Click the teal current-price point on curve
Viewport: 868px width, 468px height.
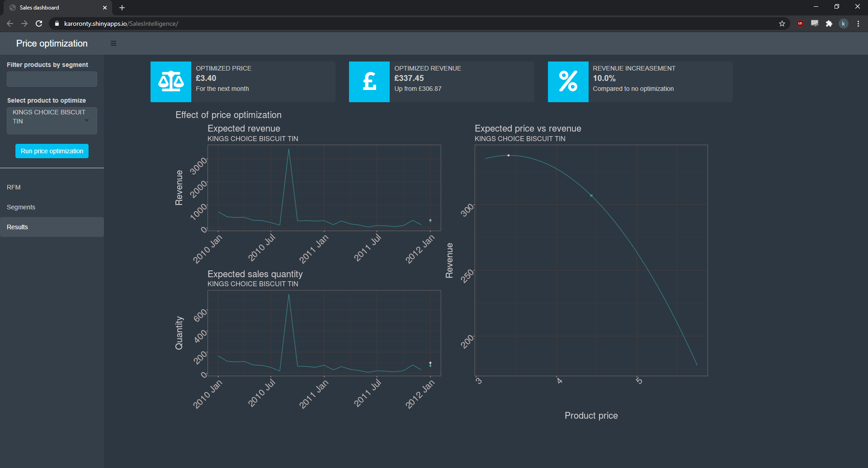591,196
